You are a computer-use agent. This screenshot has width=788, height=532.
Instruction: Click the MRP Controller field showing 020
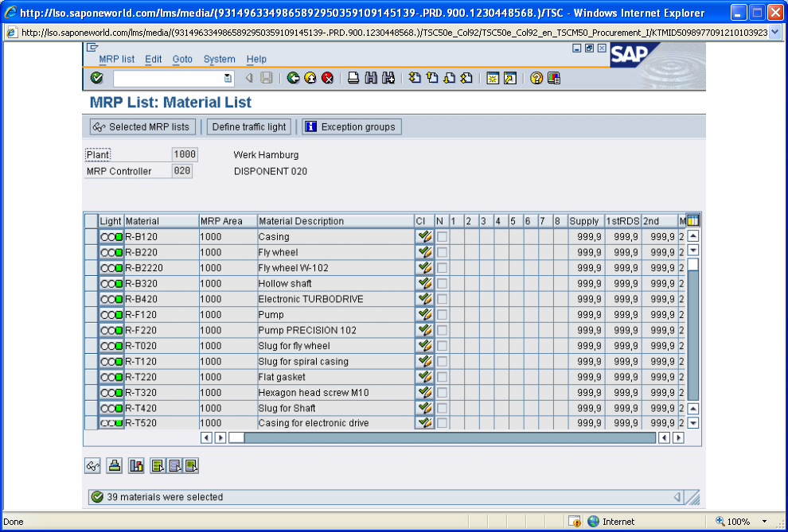click(x=182, y=171)
